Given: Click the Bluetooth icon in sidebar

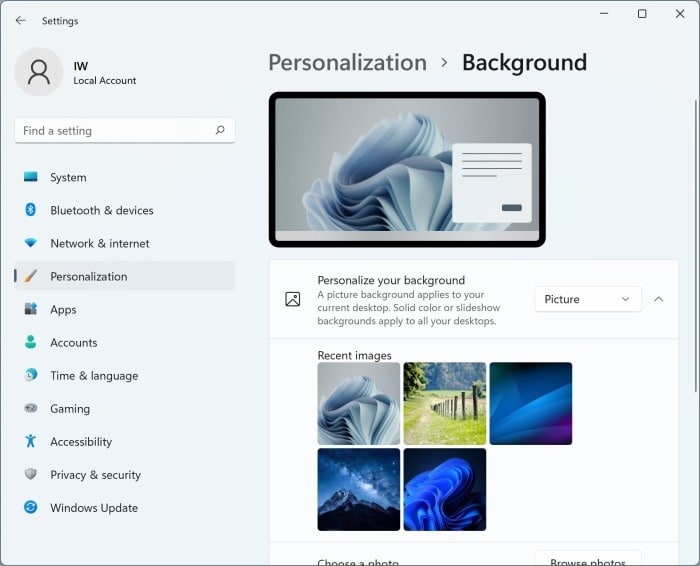Looking at the screenshot, I should [30, 210].
